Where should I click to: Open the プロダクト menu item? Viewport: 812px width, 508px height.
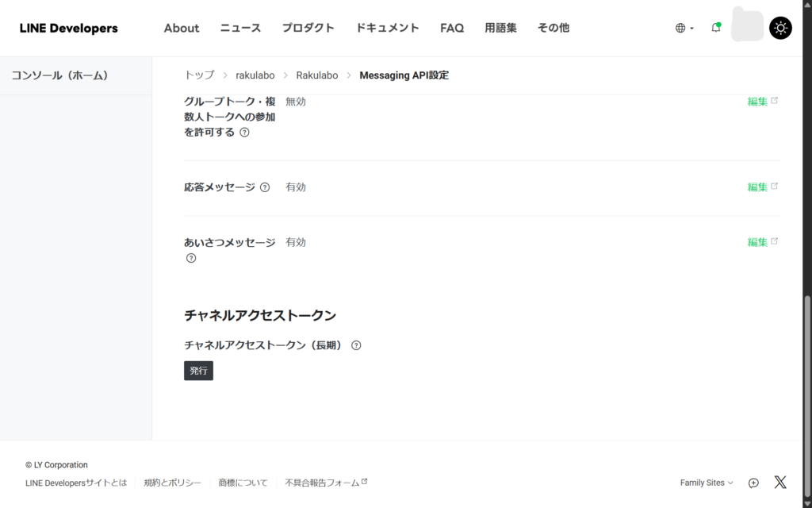click(x=308, y=28)
